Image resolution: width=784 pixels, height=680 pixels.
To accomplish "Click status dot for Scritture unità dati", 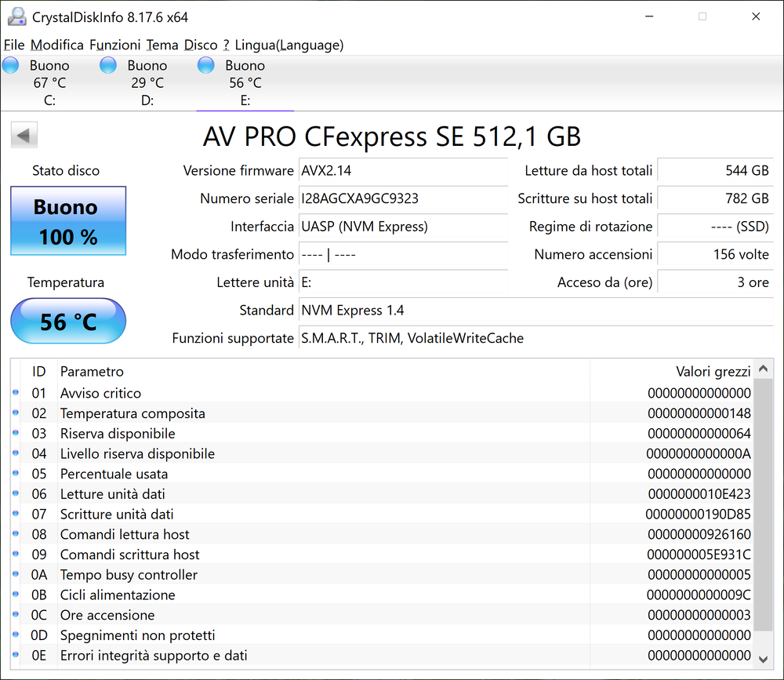I will [16, 514].
